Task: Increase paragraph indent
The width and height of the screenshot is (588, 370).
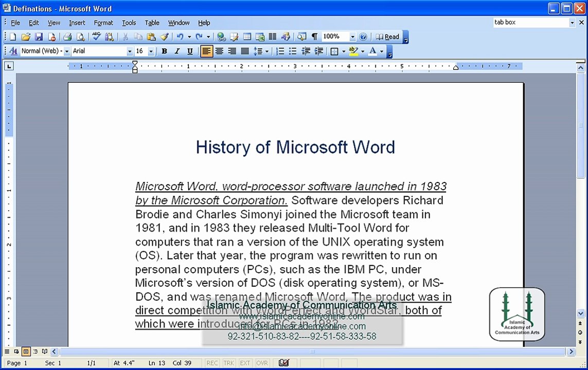Action: (x=319, y=51)
